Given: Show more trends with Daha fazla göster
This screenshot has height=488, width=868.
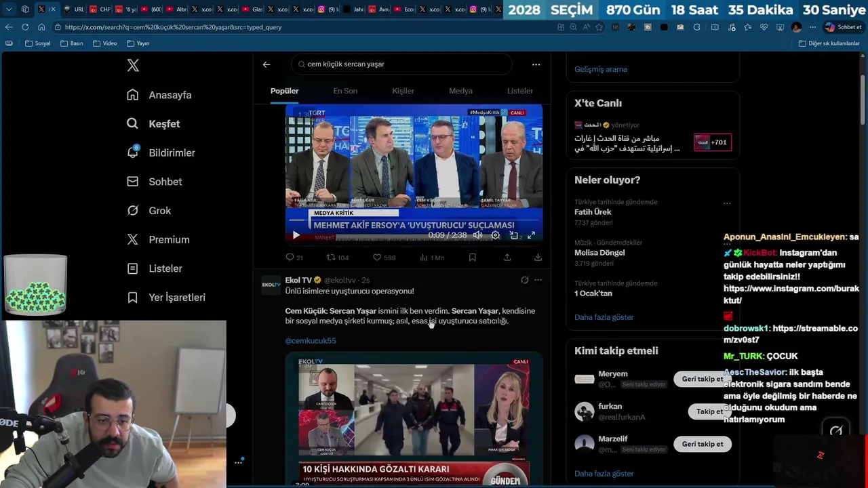Looking at the screenshot, I should click(x=604, y=317).
